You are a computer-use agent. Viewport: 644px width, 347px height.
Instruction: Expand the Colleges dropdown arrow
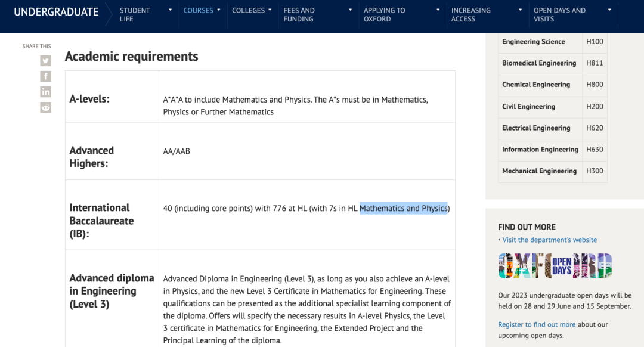[x=270, y=10]
